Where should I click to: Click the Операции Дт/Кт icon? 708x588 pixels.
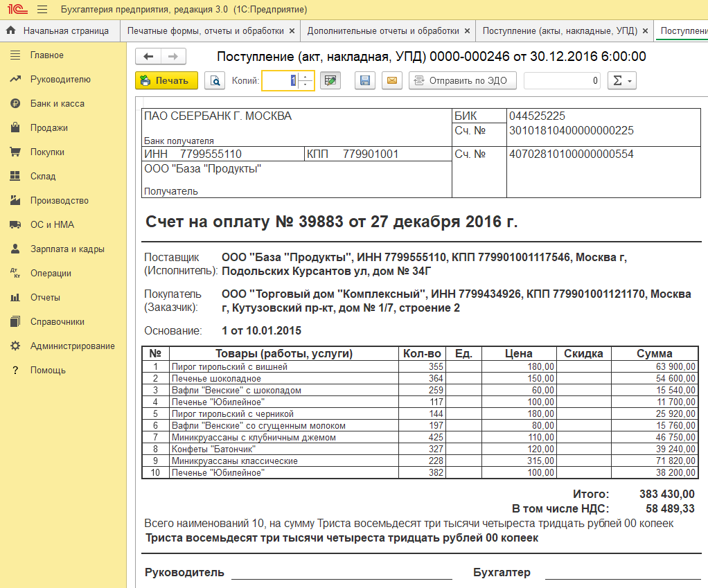(15, 273)
